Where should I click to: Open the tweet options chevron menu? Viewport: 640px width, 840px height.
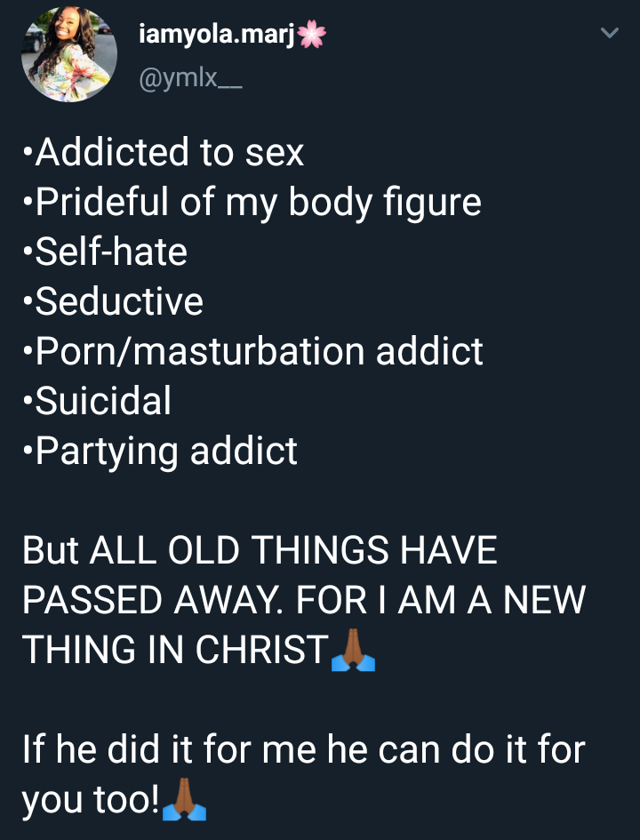[609, 34]
